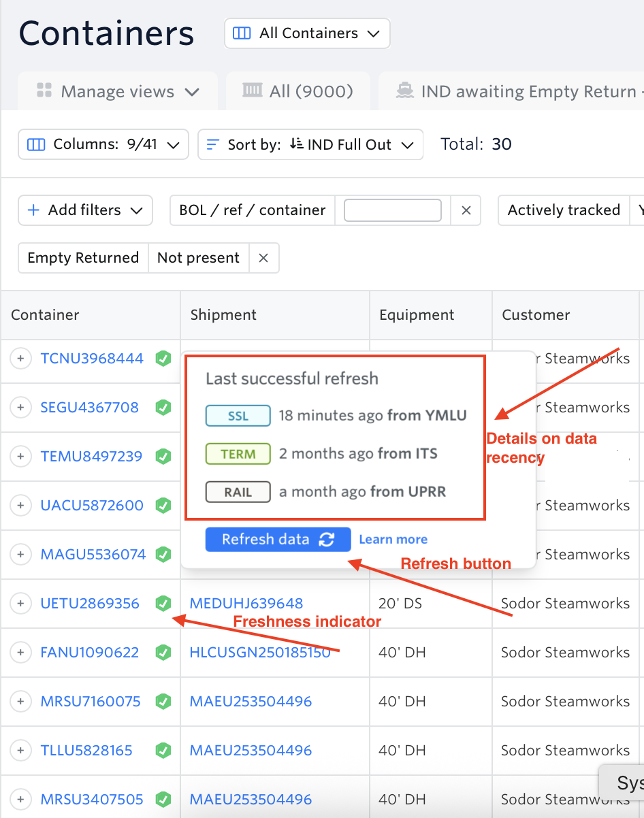
Task: Click freshness shield icon for TCNU3968444
Action: coord(163,359)
